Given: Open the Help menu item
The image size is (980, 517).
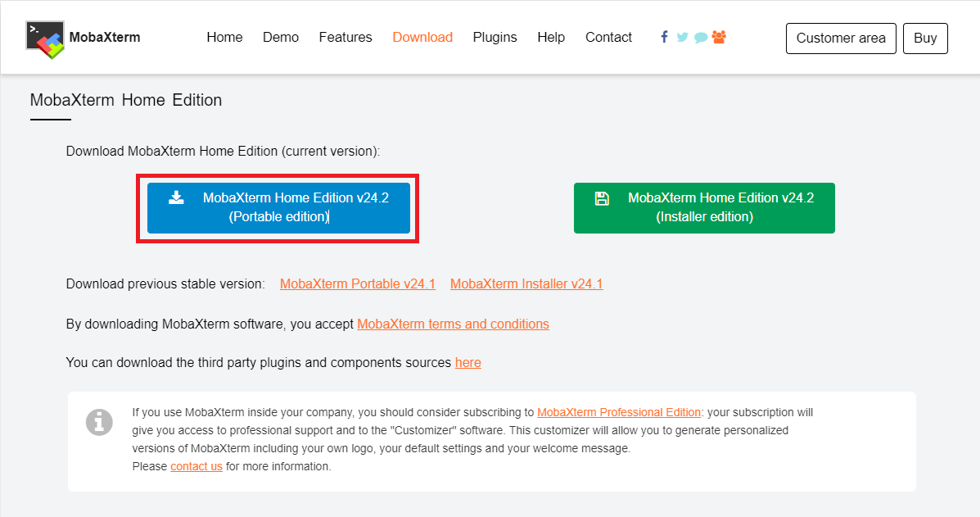Looking at the screenshot, I should click(551, 38).
